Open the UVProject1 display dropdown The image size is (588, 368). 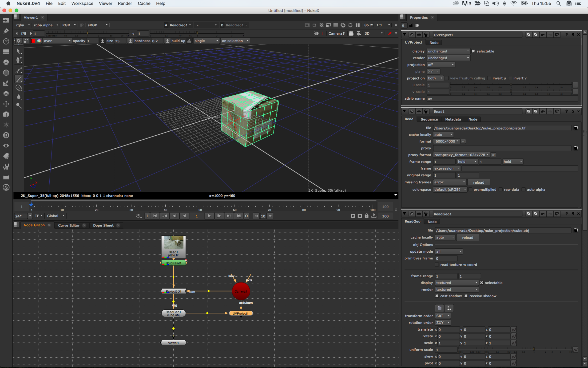[x=448, y=51]
